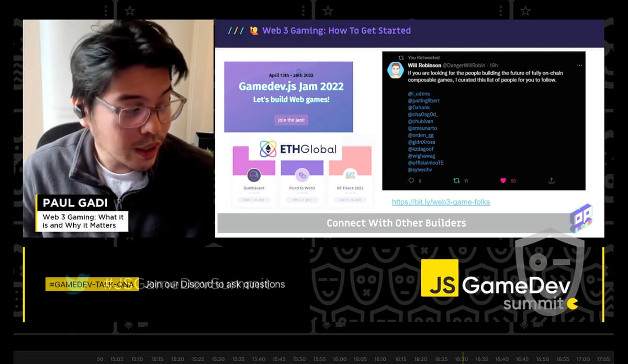Screen dimensions: 628x364
Task: Open the bit.ly/web3-game-folks link
Action: 441,202
